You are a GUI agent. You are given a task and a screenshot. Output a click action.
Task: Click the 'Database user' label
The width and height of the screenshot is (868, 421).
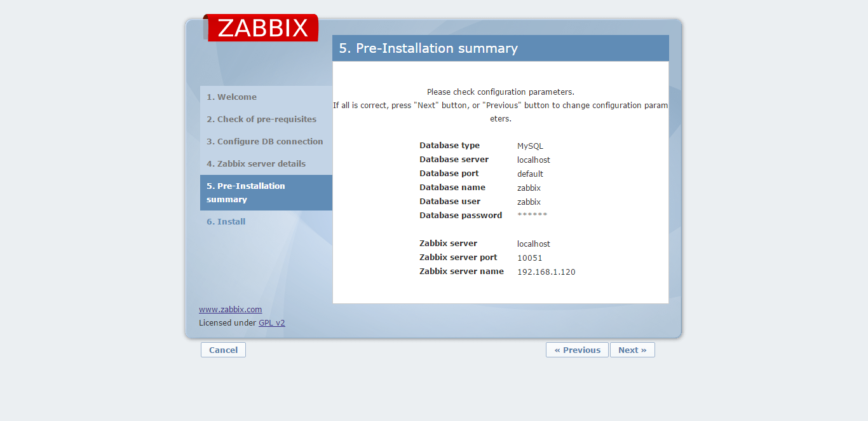pyautogui.click(x=450, y=202)
